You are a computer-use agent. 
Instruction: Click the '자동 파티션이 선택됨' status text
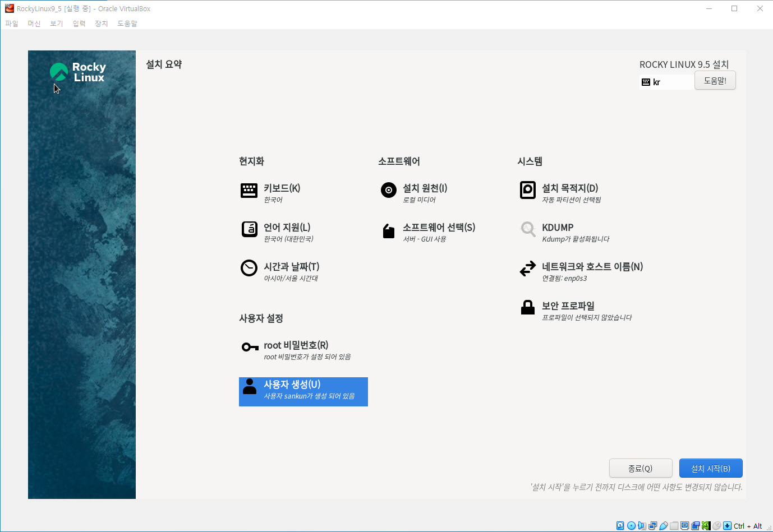[572, 200]
